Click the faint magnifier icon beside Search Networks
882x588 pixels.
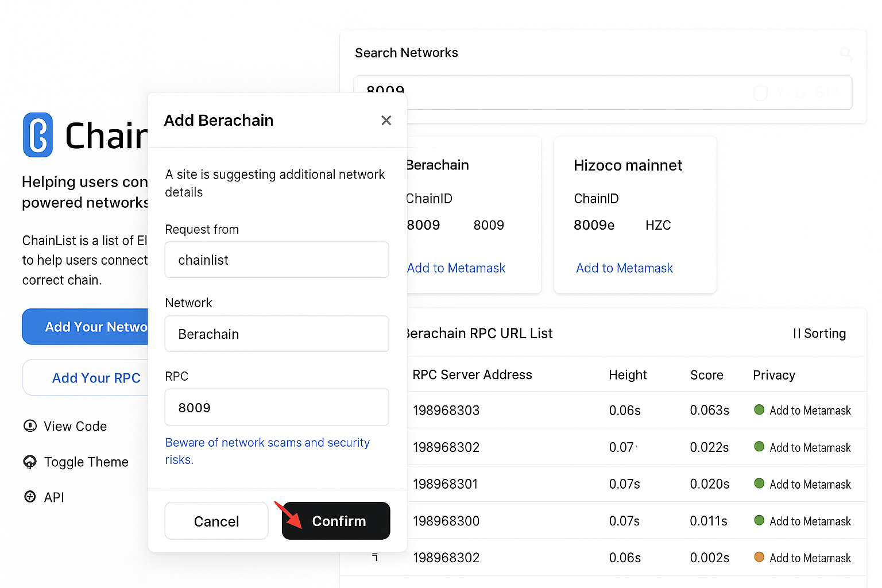(x=845, y=53)
